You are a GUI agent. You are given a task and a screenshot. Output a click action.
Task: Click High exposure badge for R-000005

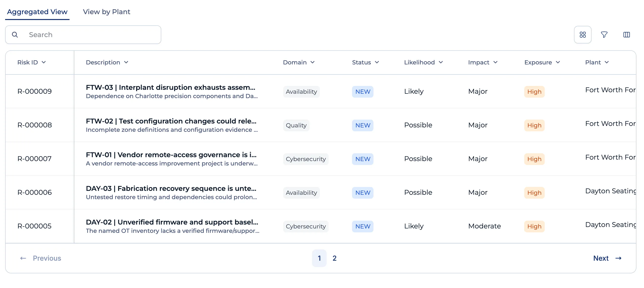click(x=534, y=226)
